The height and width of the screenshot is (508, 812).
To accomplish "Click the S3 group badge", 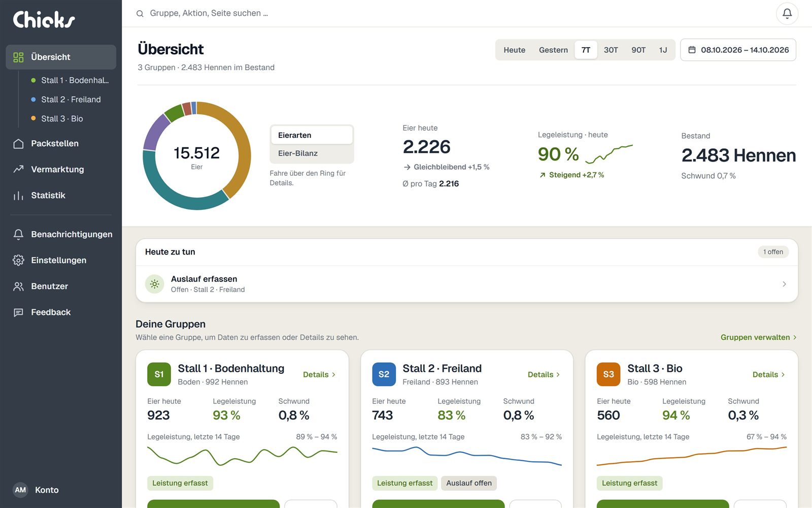I will [608, 374].
